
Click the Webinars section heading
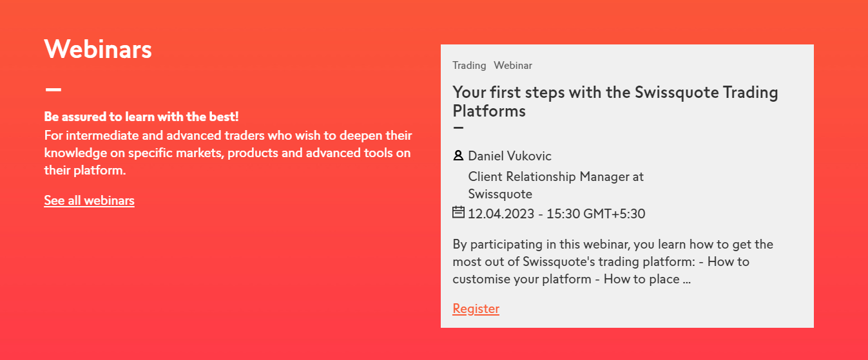[x=98, y=49]
